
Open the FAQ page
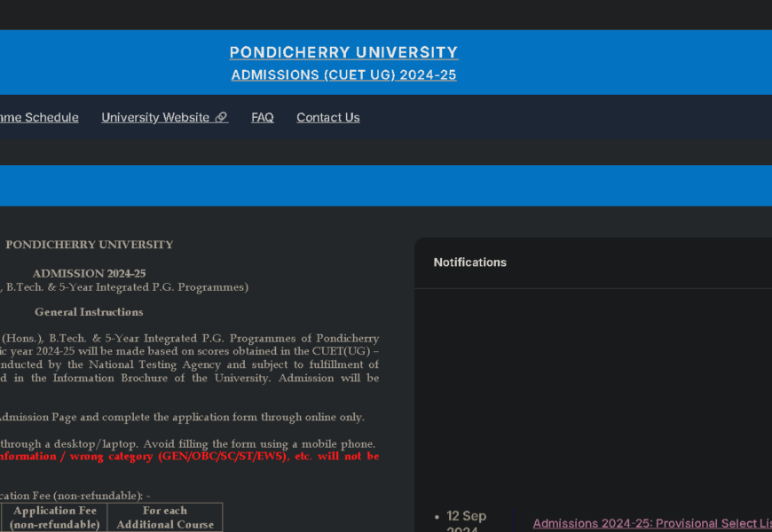(x=263, y=118)
